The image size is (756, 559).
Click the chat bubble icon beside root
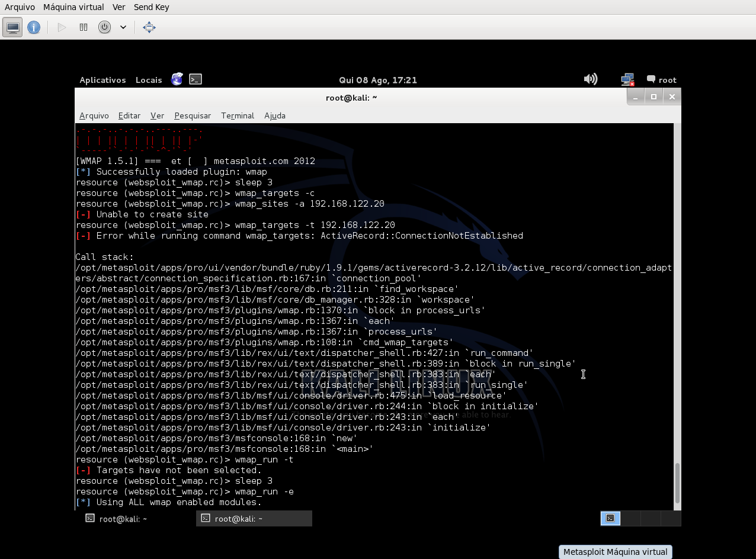coord(651,79)
